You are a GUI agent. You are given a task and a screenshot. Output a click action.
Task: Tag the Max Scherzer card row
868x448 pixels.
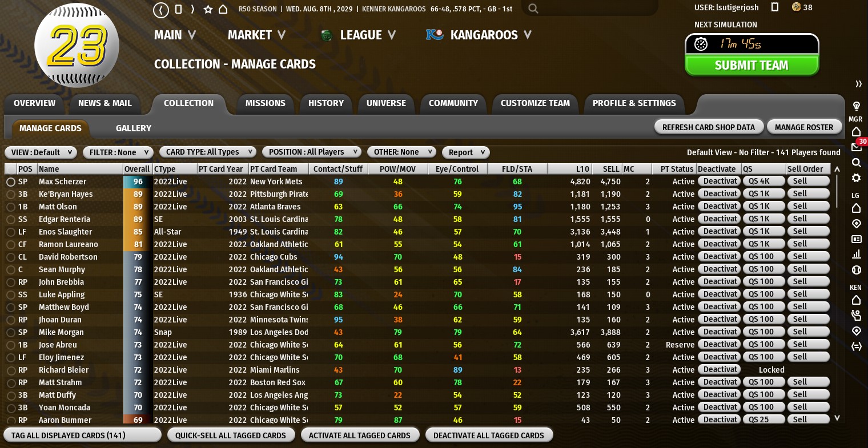[11, 182]
